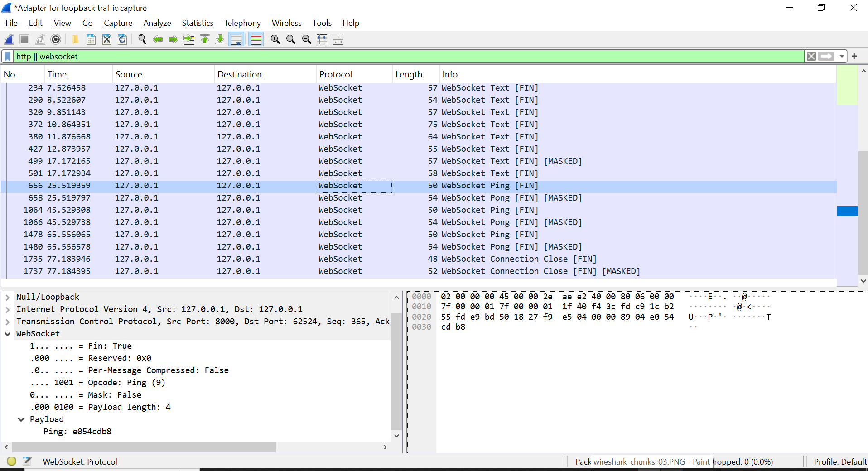Go to specified packet icon
The width and height of the screenshot is (868, 471).
tap(189, 39)
